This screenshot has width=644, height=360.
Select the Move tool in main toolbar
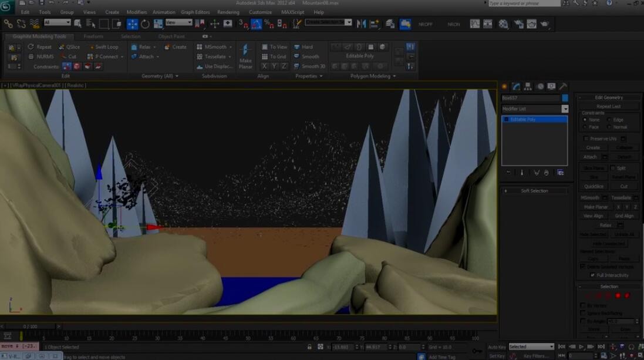(x=132, y=24)
